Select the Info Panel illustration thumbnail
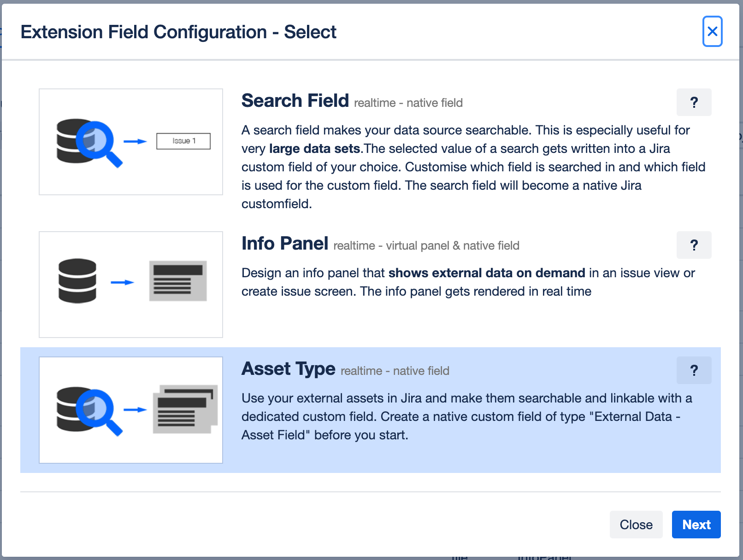743x560 pixels. [x=131, y=285]
